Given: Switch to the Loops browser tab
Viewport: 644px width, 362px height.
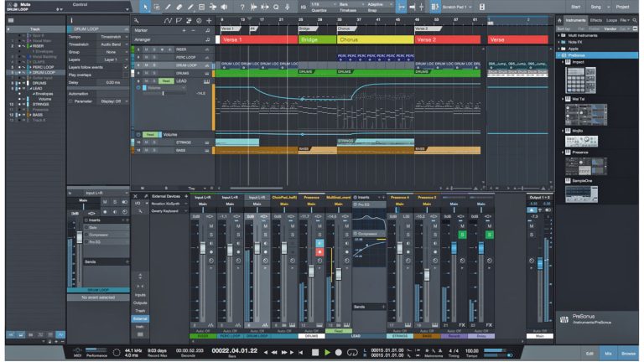Looking at the screenshot, I should tap(611, 18).
